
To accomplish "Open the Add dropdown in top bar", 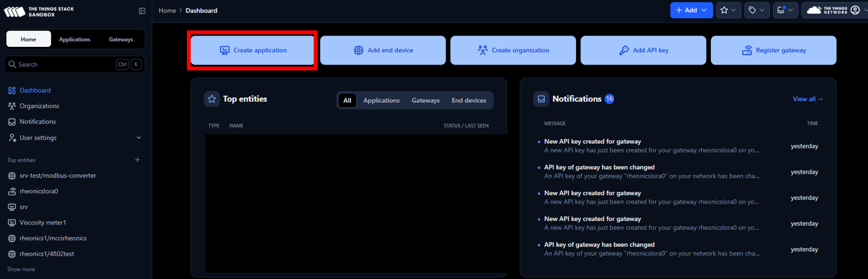I will click(x=691, y=10).
